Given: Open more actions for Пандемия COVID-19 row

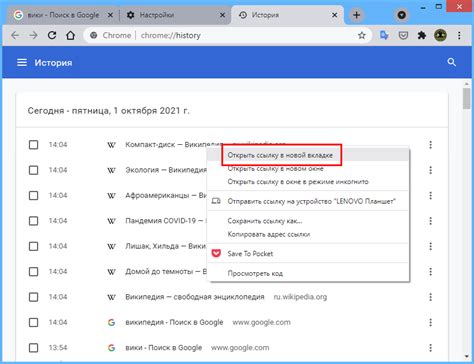Looking at the screenshot, I should [x=430, y=221].
